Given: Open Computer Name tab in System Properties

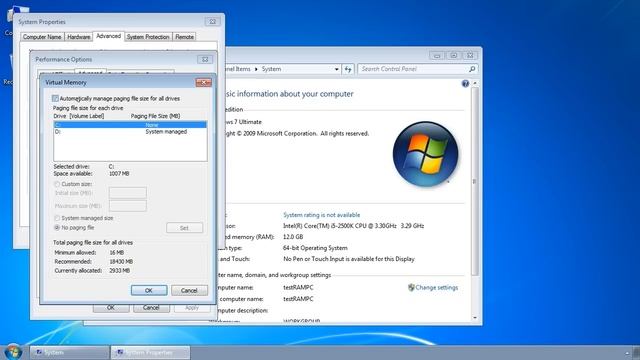Looking at the screenshot, I should [42, 37].
